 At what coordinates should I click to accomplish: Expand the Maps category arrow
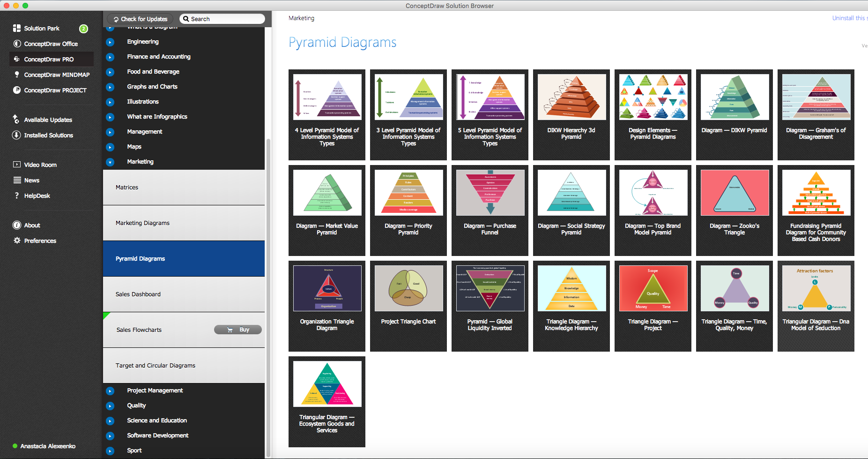pos(110,147)
